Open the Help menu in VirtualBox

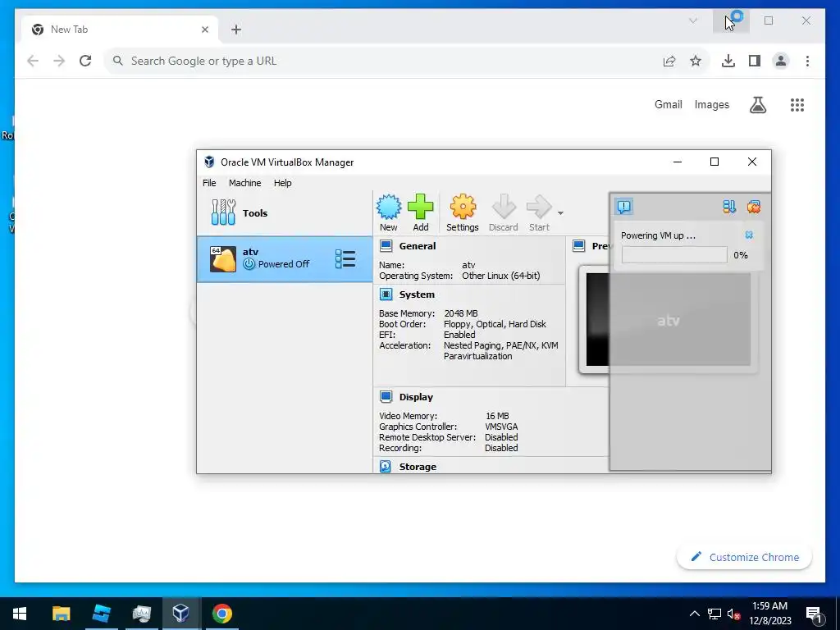(x=283, y=183)
